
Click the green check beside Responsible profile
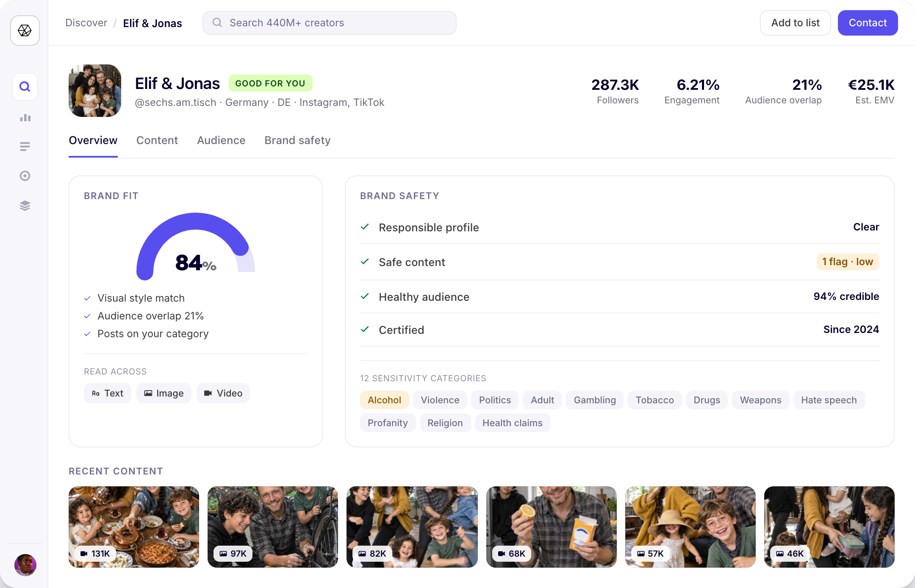click(365, 227)
